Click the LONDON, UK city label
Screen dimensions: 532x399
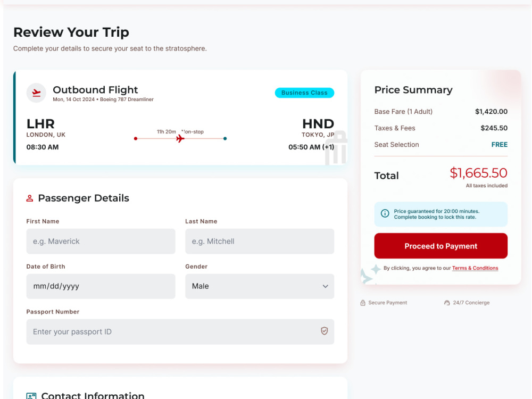(46, 135)
